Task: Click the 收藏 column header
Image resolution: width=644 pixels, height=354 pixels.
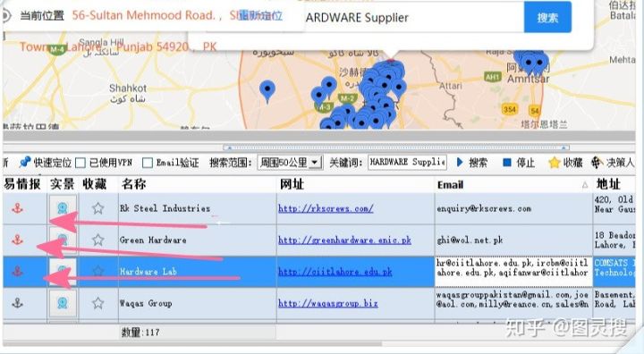Action: (x=98, y=184)
